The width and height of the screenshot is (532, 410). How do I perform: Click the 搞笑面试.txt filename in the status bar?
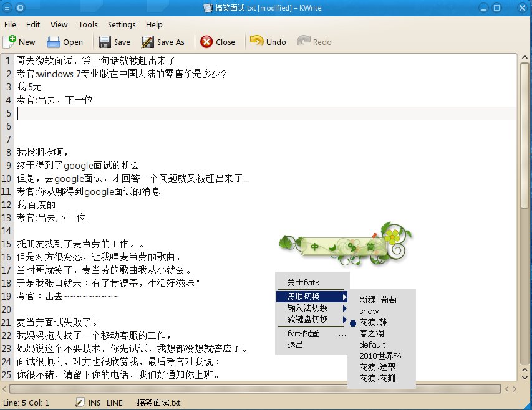[x=158, y=403]
